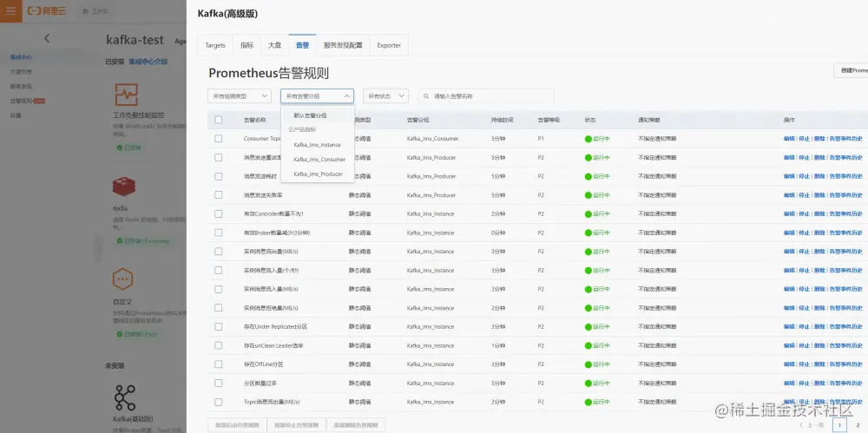Click 编辑 for the 分区数量过多 row

coord(789,384)
